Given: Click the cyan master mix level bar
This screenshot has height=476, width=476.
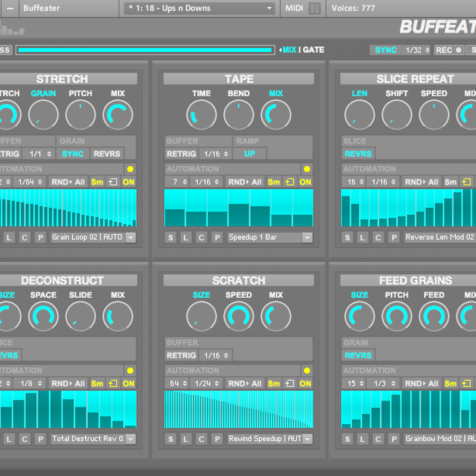Looking at the screenshot, I should coord(145,50).
